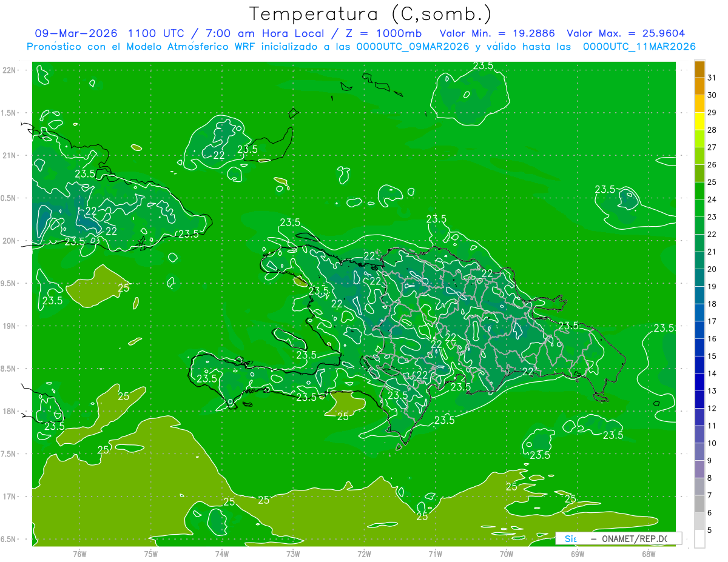Click the '75W' longitude axis label

pyautogui.click(x=151, y=554)
